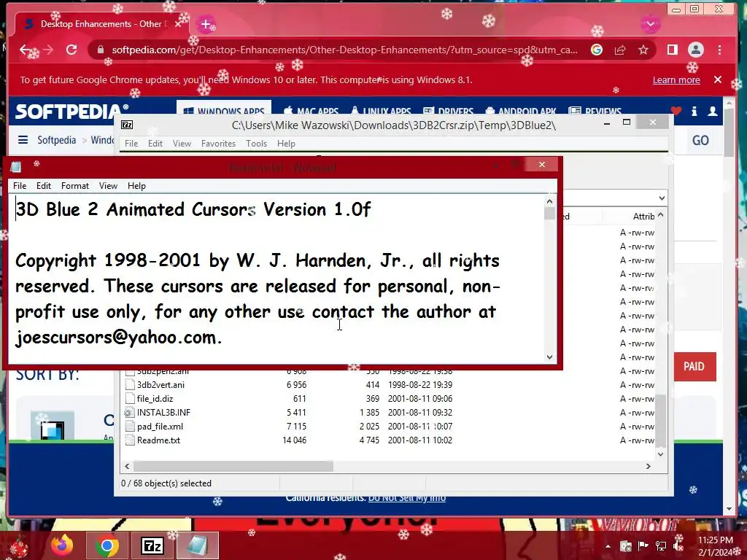Click 7-Zip horizontal scroll right arrow
Screen dimensions: 747x560
coord(648,466)
